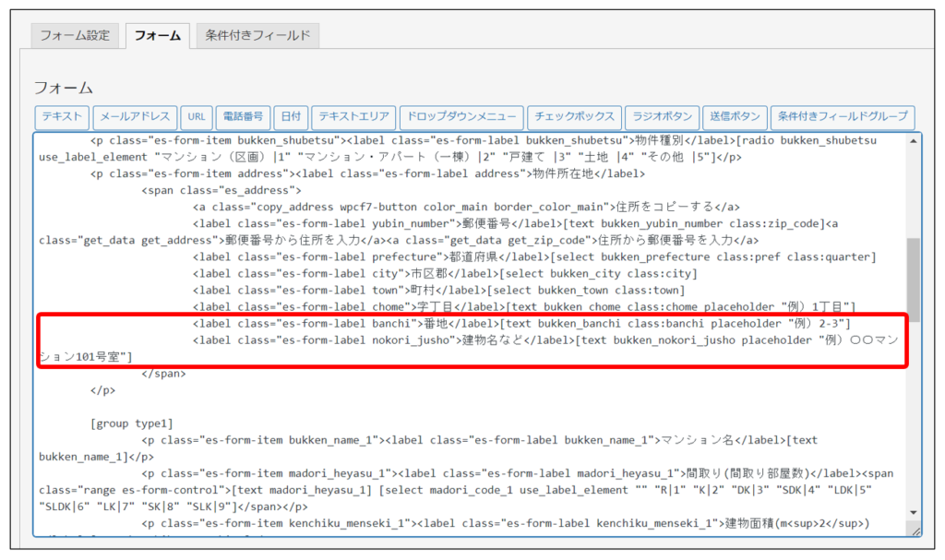This screenshot has width=945, height=560.
Task: Insert a テキストエリア tag
Action: (x=354, y=117)
